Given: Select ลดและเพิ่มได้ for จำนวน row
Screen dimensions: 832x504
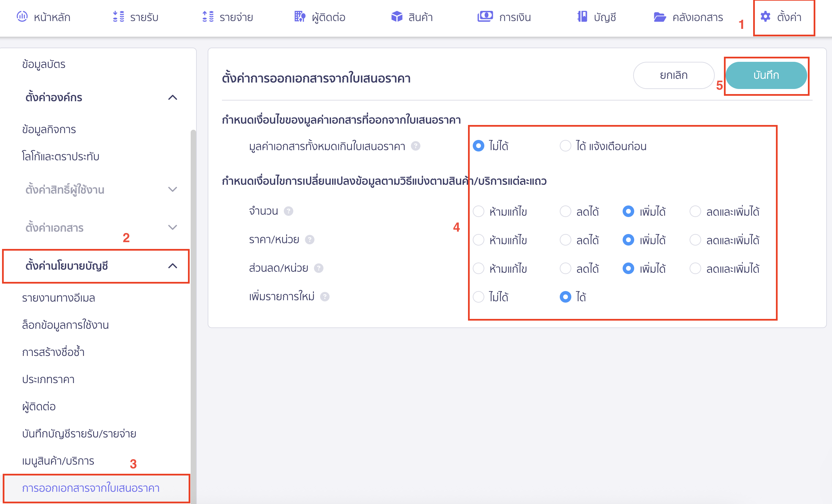Looking at the screenshot, I should click(x=695, y=211).
